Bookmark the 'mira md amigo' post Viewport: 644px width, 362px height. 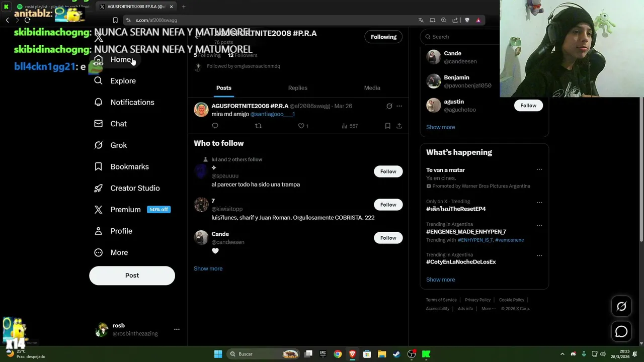387,126
